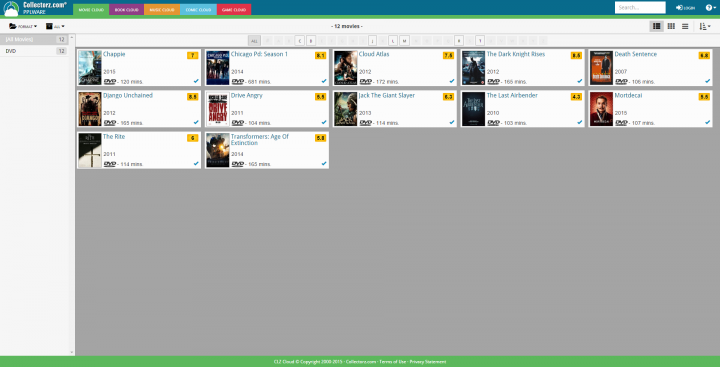Switch to cover images grid view
720x367 pixels.
671,26
